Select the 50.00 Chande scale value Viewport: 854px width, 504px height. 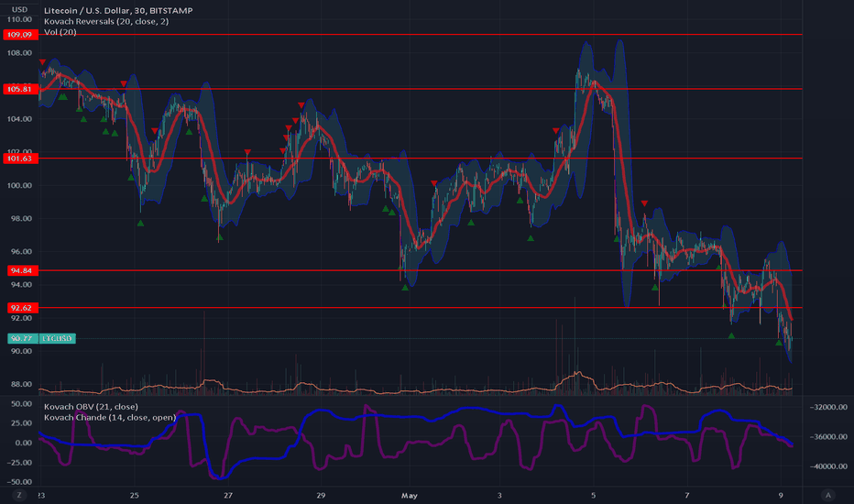coord(22,404)
